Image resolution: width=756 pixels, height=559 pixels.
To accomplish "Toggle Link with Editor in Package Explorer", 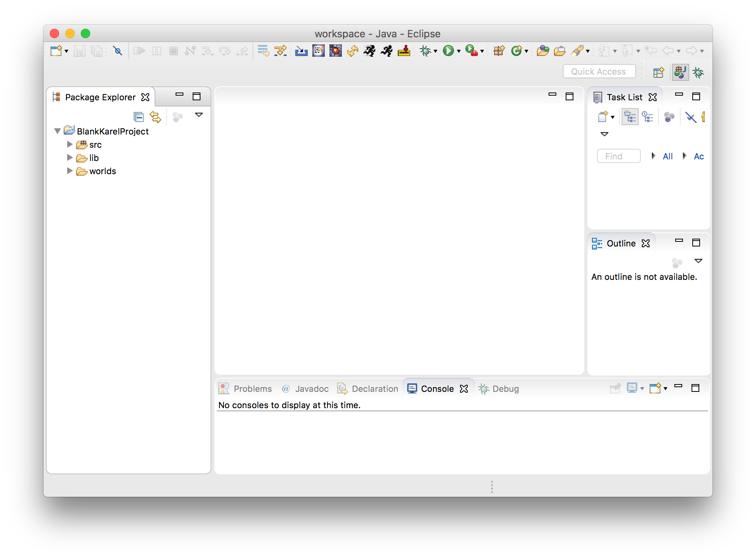I will click(155, 117).
